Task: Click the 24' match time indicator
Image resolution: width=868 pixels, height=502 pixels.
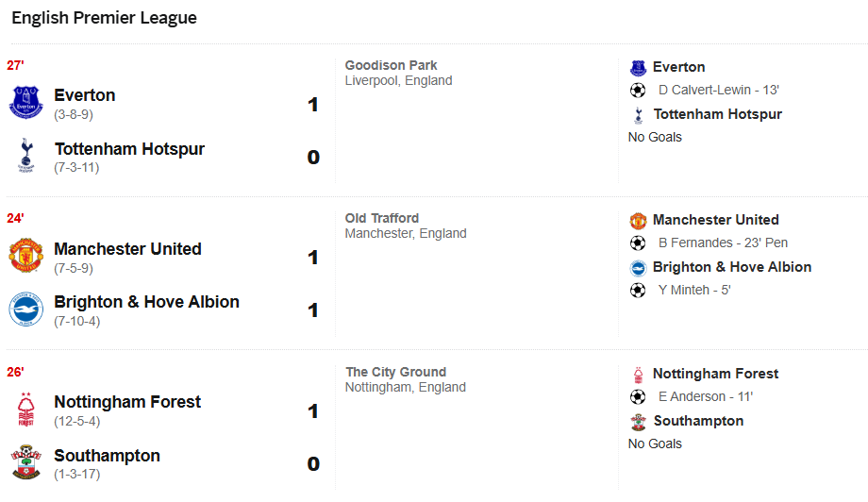Action: coord(15,219)
